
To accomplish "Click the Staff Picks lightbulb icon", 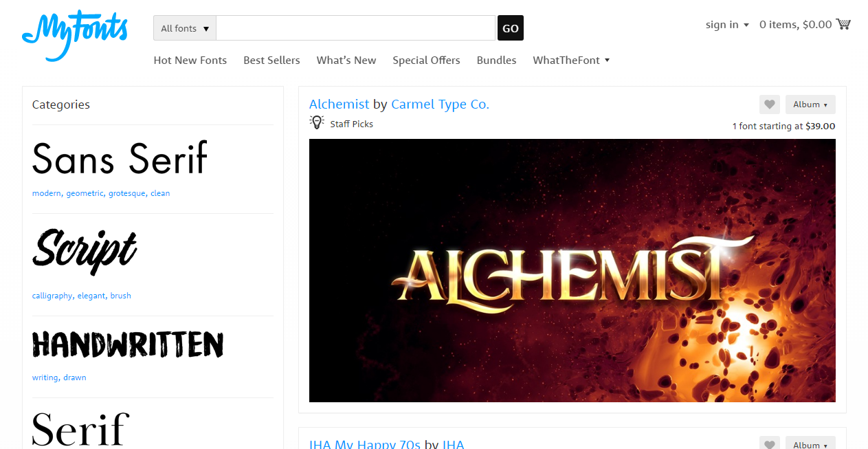I will coord(316,122).
